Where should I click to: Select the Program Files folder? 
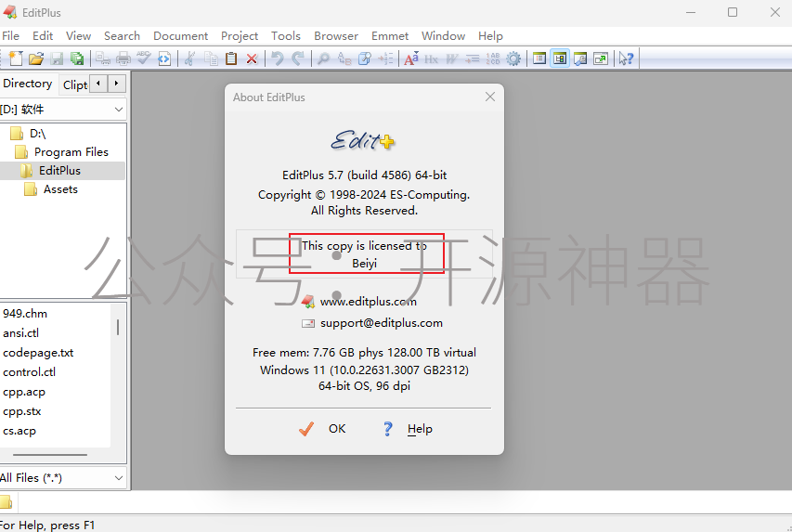[71, 152]
